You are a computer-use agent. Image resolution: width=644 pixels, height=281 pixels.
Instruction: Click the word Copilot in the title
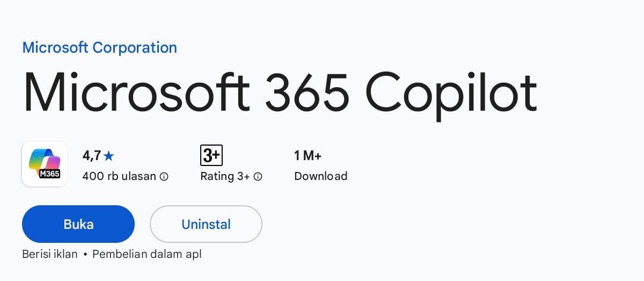[x=451, y=95]
